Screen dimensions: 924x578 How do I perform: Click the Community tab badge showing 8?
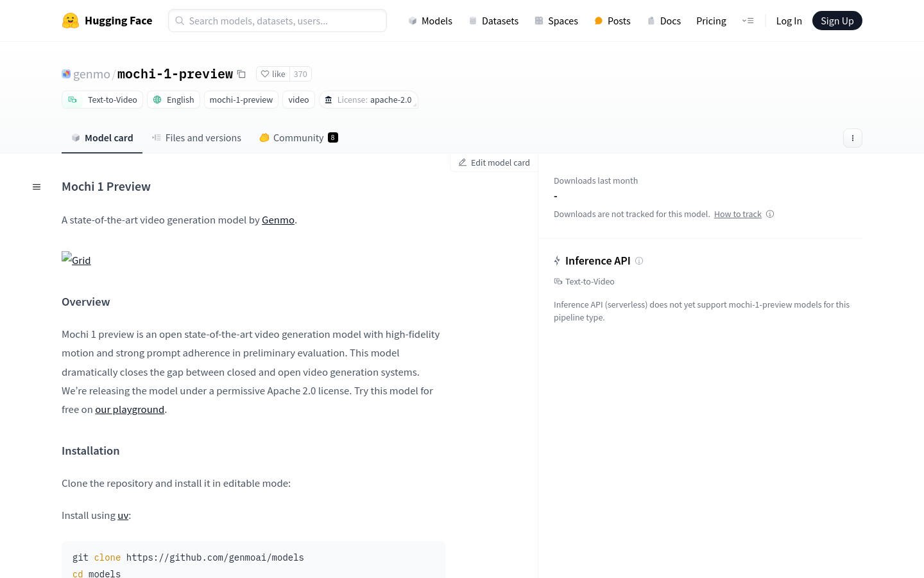click(x=332, y=137)
